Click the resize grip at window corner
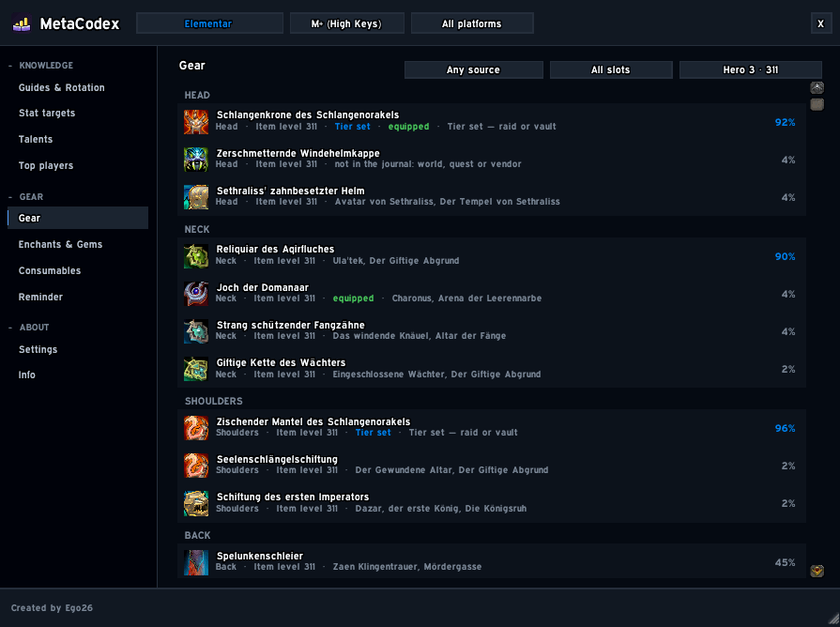Image resolution: width=840 pixels, height=627 pixels. 833,620
